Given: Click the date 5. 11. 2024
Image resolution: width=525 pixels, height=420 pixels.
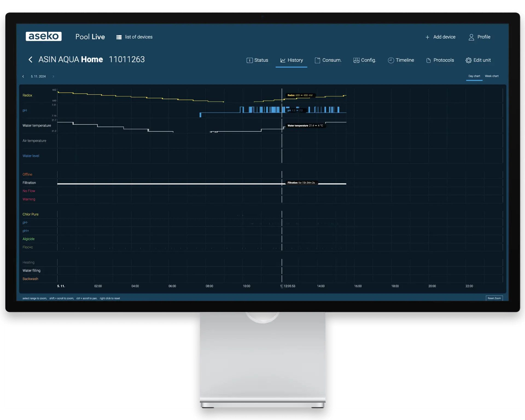Looking at the screenshot, I should tap(38, 77).
